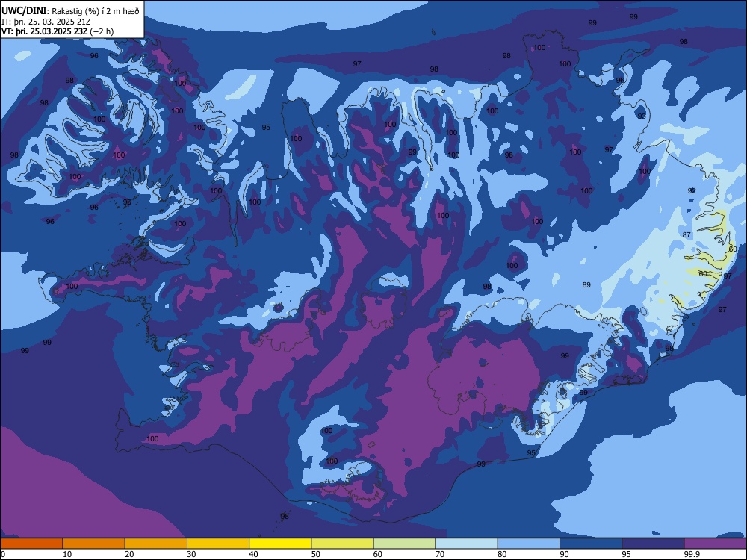Viewport: 747px width, 560px height.
Task: Click the '70' legend tick label
Action: point(440,554)
